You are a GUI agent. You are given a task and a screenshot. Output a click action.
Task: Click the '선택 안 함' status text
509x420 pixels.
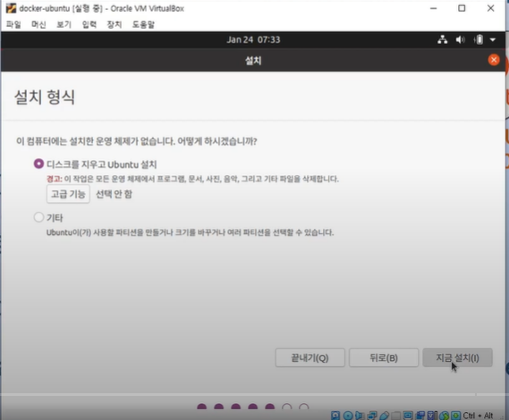click(x=114, y=194)
